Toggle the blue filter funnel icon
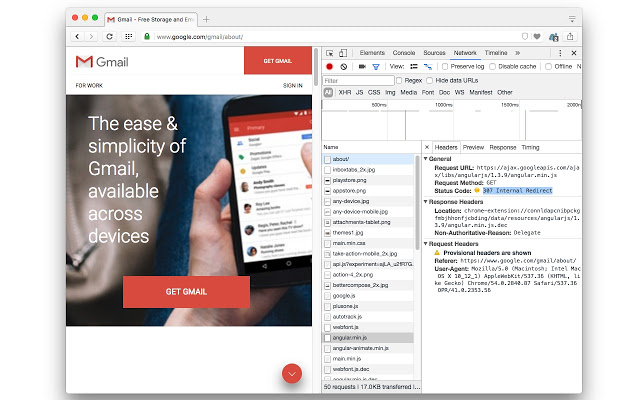 point(376,67)
